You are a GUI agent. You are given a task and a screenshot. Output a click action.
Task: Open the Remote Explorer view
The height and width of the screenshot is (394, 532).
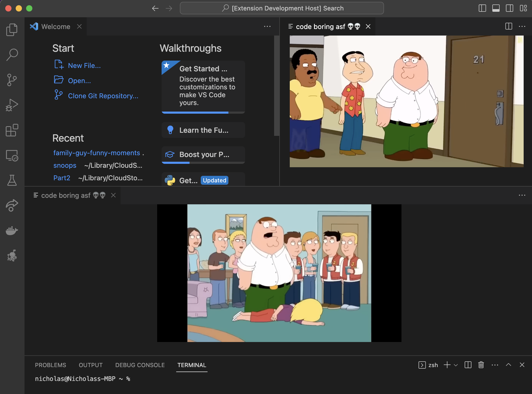[x=11, y=156]
